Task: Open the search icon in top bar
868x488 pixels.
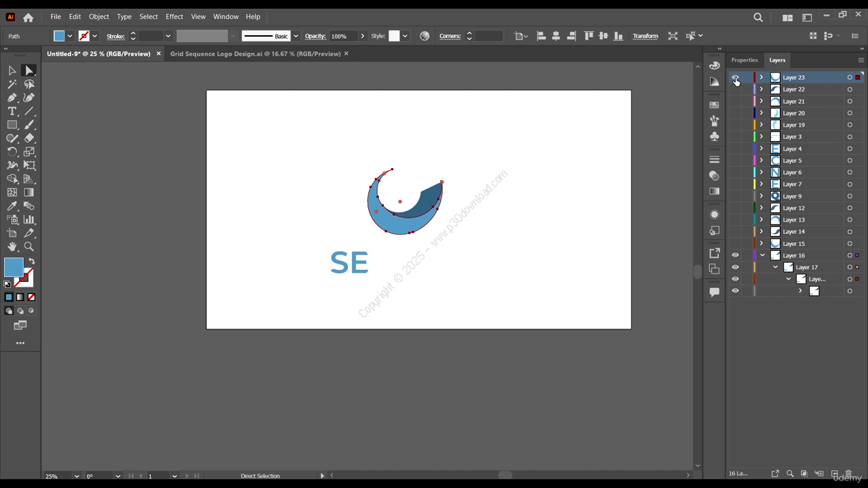Action: click(758, 18)
